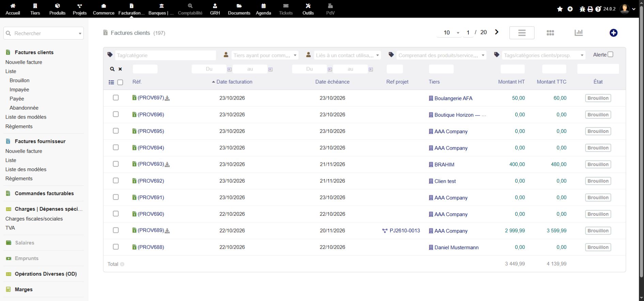This screenshot has width=644, height=301.
Task: Tick checkbox for invoice PROV697
Action: click(116, 97)
